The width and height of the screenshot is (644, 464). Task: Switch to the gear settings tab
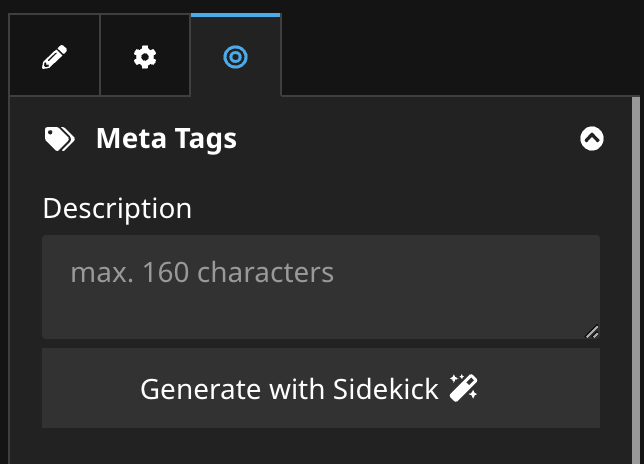click(x=145, y=57)
